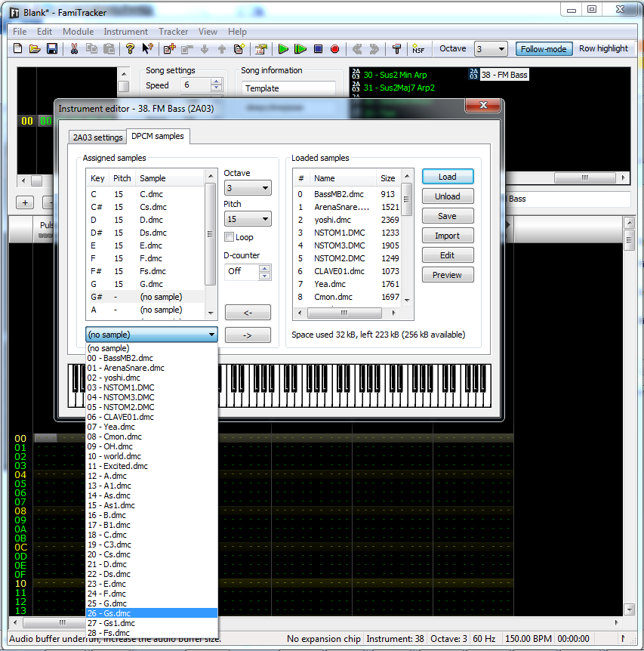The image size is (644, 651).
Task: Toggle the Loop checkbox
Action: [229, 237]
